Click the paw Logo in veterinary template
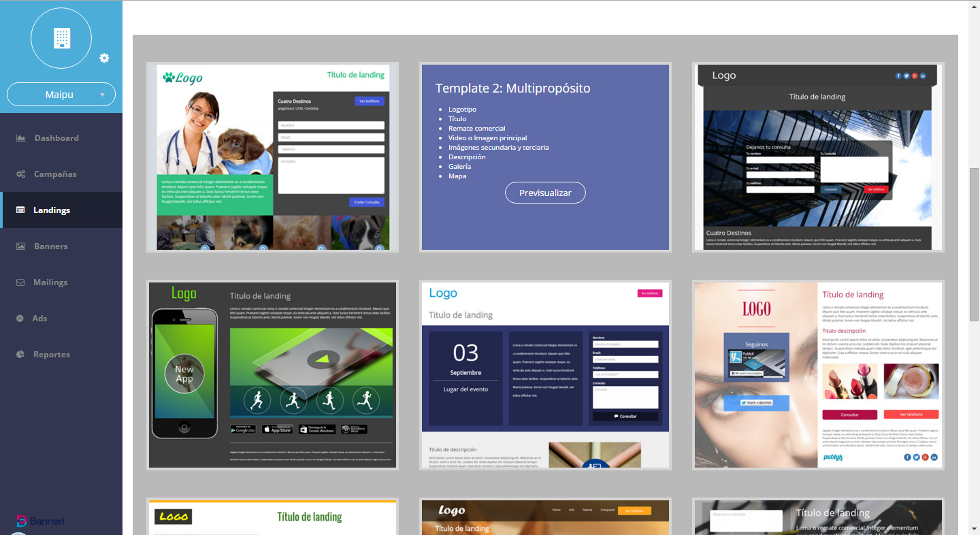This screenshot has height=535, width=980. (182, 78)
